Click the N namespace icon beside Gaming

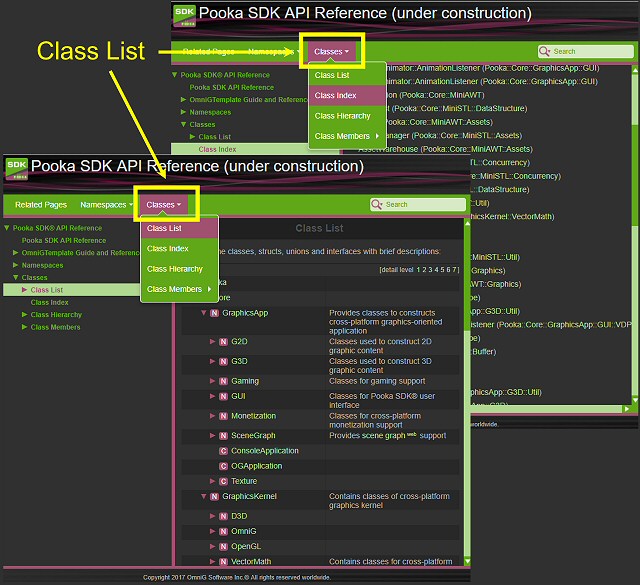click(223, 381)
